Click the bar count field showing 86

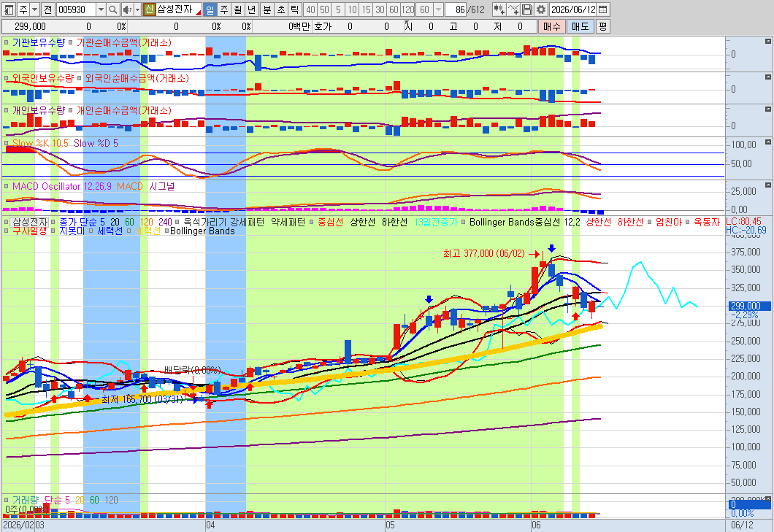(456, 9)
